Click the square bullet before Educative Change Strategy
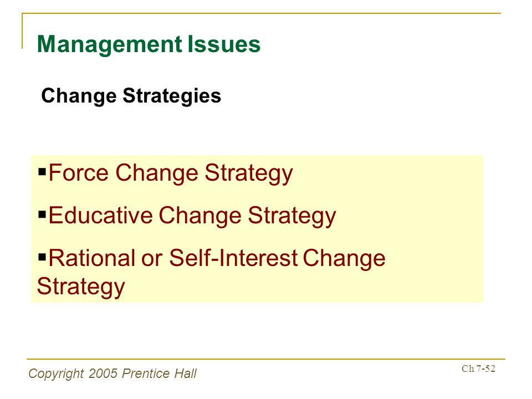The image size is (532, 399). tap(42, 214)
